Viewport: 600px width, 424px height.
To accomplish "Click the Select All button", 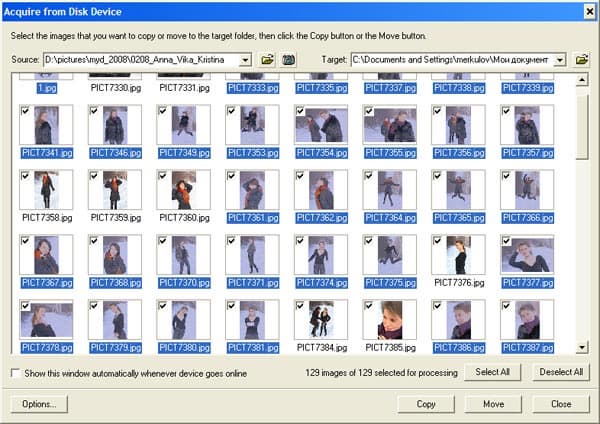I will (492, 372).
